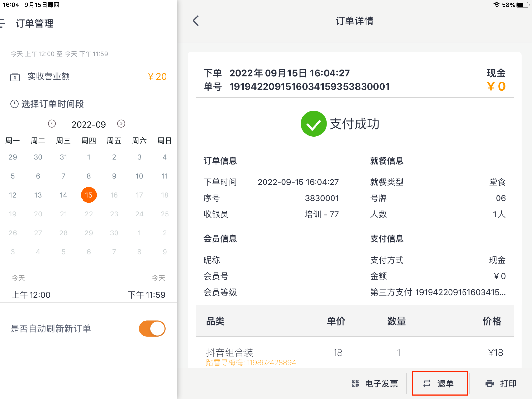Open start time 上午 12:00 picker
Viewport: 532px width, 399px height.
(31, 295)
